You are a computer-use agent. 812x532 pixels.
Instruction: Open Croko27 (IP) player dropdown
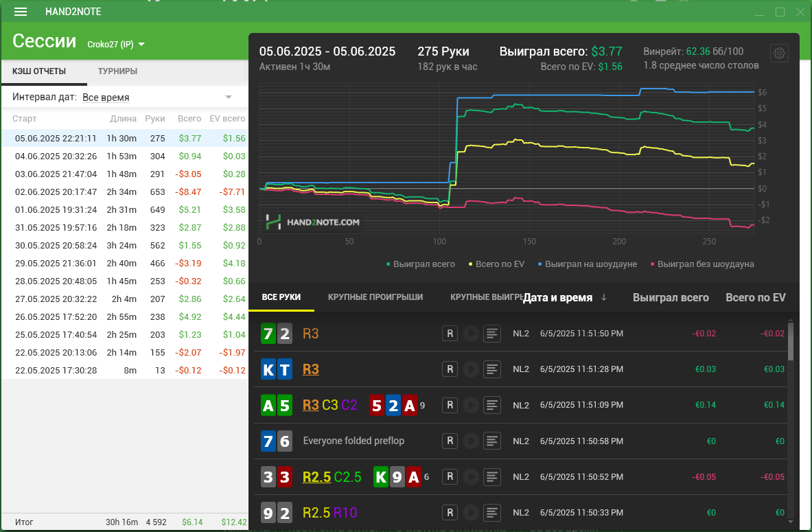click(x=116, y=45)
